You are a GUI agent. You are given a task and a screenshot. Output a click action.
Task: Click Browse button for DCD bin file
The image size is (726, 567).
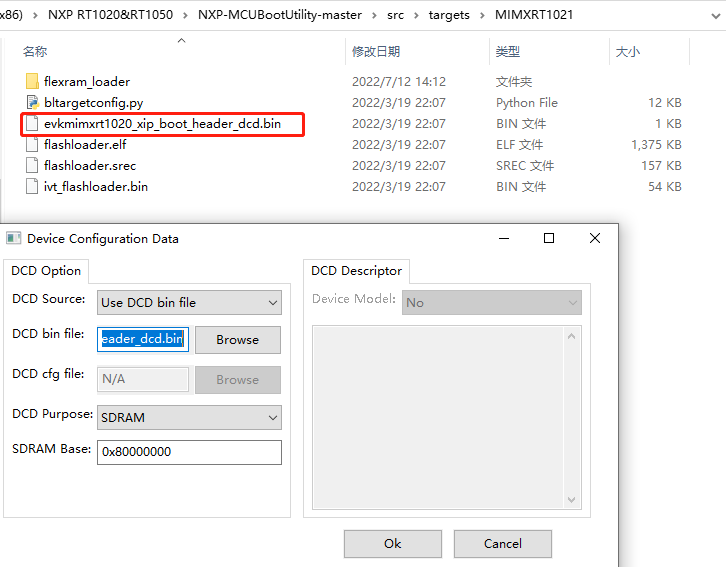click(238, 340)
